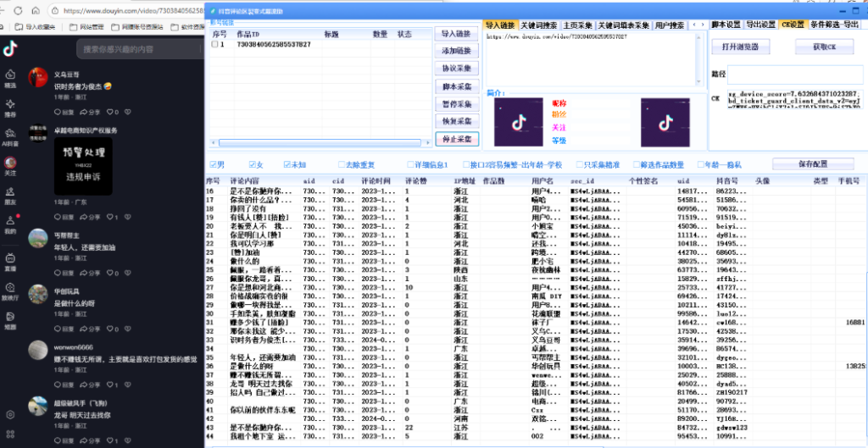The image size is (868, 448).
Task: Click the 暂停采集 button
Action: (x=456, y=104)
